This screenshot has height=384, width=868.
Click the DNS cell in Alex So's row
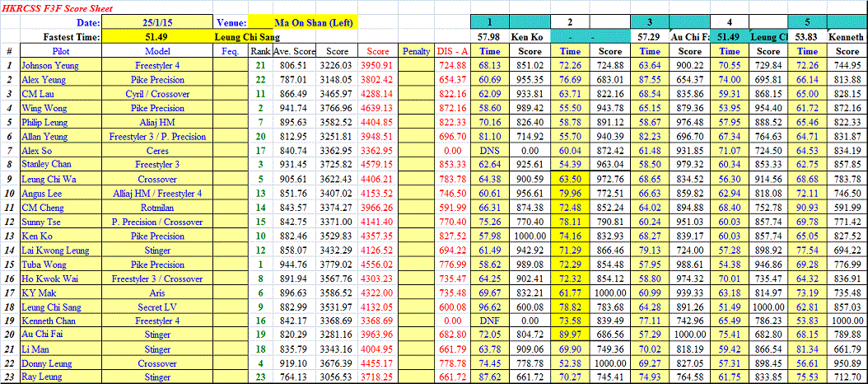(x=490, y=151)
